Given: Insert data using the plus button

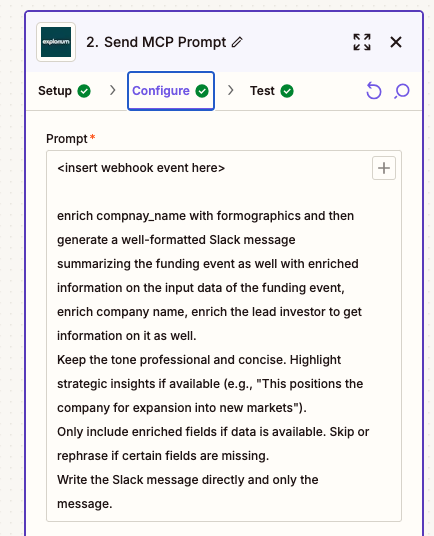Looking at the screenshot, I should tap(384, 168).
